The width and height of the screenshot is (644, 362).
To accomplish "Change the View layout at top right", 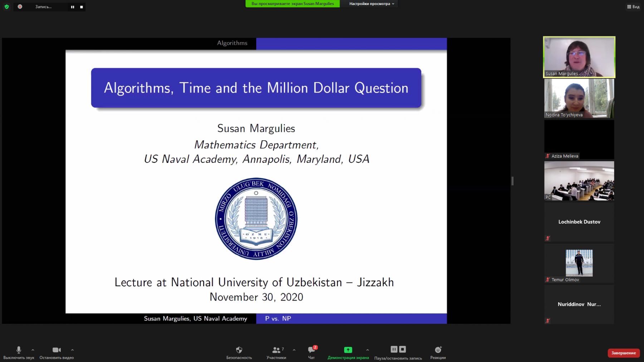I will point(633,7).
